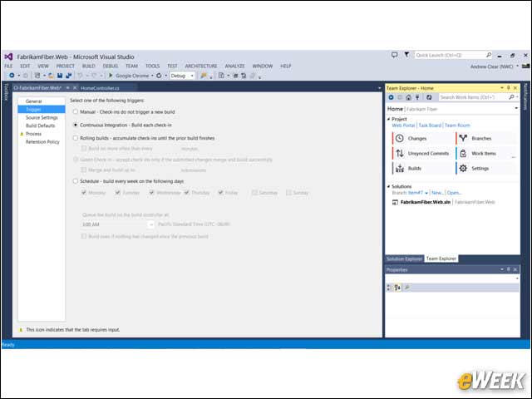Click the Search Work Items magnifier icon
532x399 pixels.
pyautogui.click(x=511, y=97)
